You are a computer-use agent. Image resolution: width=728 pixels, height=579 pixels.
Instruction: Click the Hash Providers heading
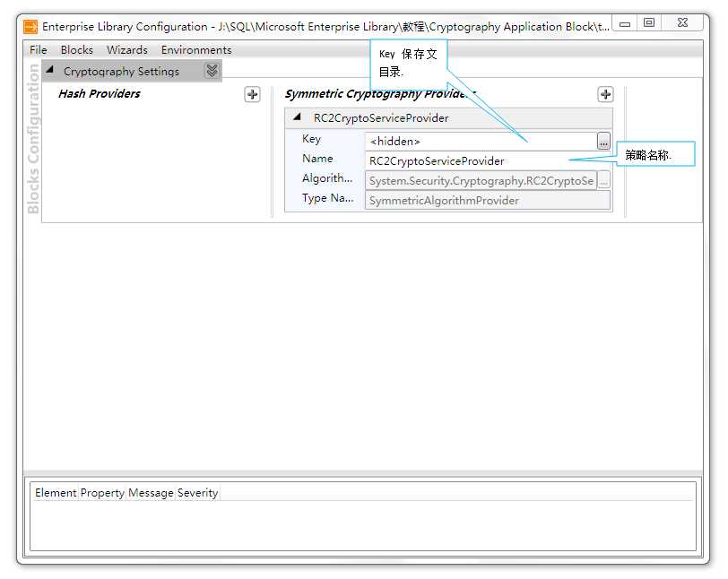tap(100, 94)
